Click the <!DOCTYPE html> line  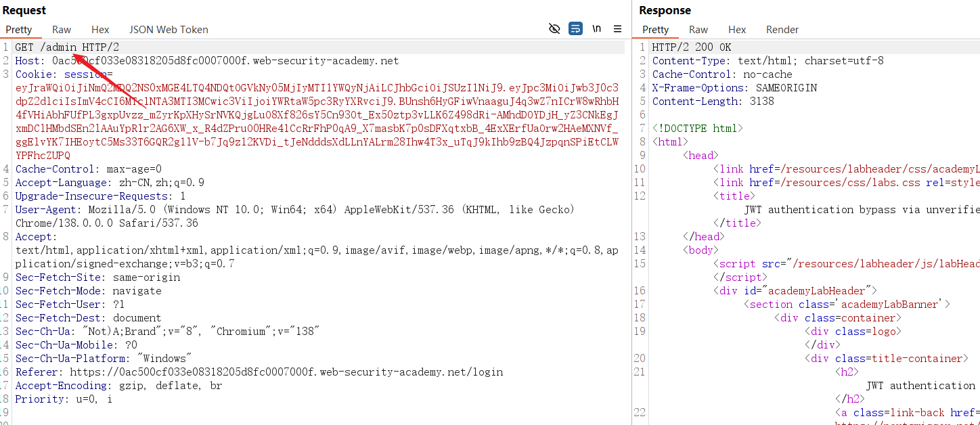[698, 129]
